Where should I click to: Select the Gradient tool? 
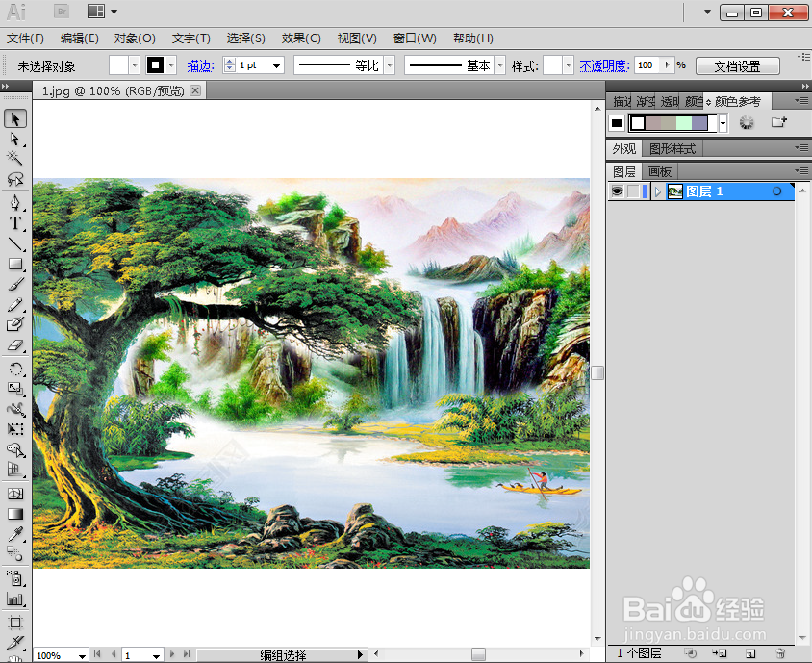pos(15,514)
